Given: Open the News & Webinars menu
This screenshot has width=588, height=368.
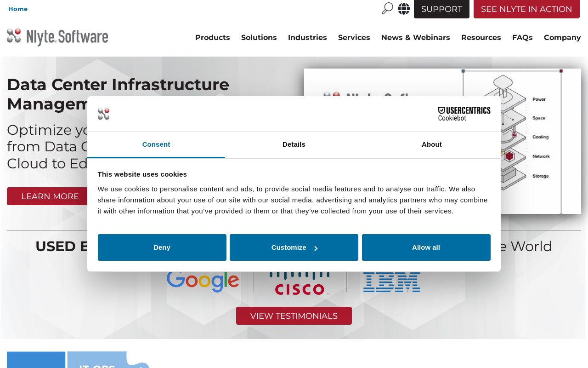Looking at the screenshot, I should pos(416,38).
